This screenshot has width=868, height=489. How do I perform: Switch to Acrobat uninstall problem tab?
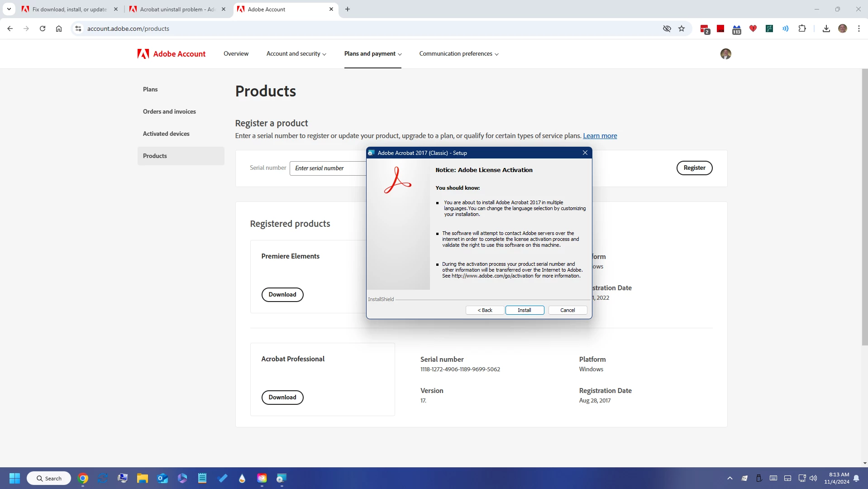pyautogui.click(x=177, y=9)
